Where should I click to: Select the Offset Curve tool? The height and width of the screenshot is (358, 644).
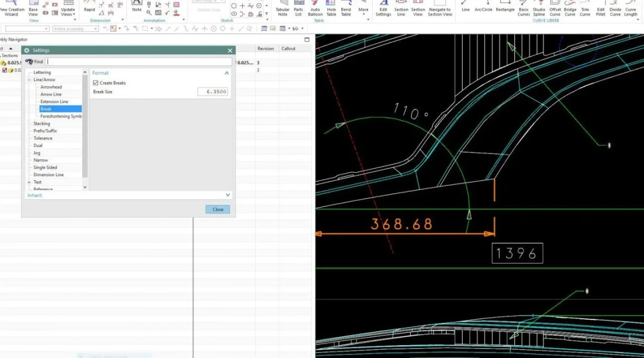tap(555, 8)
